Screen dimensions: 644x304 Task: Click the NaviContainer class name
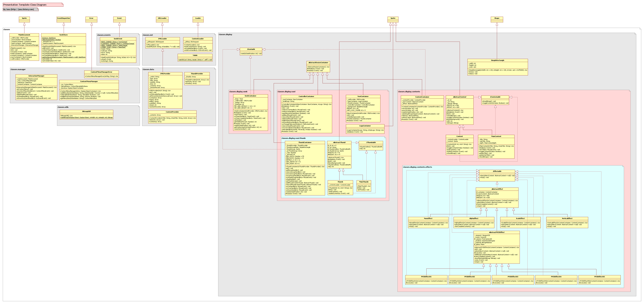[x=363, y=96]
